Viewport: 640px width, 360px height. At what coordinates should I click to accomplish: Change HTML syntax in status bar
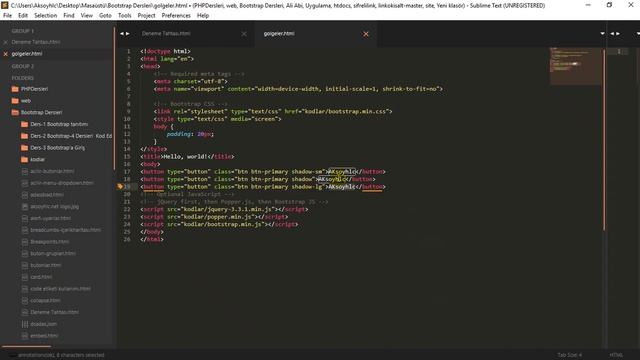[616, 355]
